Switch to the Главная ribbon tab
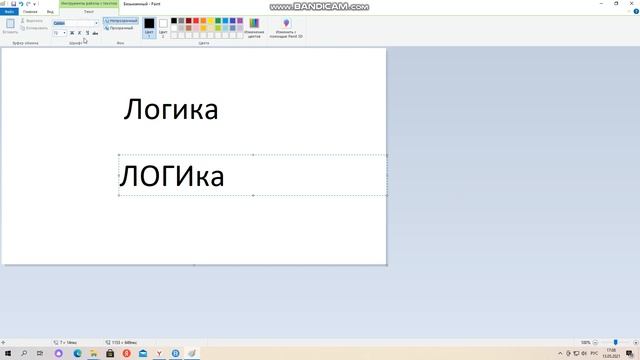 (x=30, y=12)
